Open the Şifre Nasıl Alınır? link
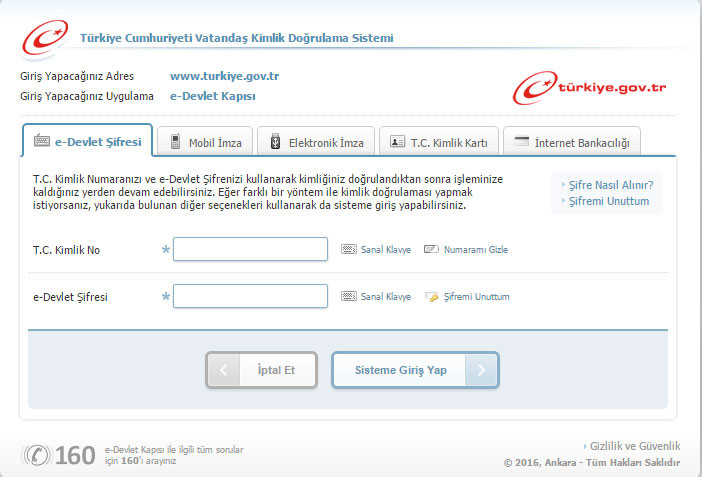702x477 pixels. click(x=610, y=185)
